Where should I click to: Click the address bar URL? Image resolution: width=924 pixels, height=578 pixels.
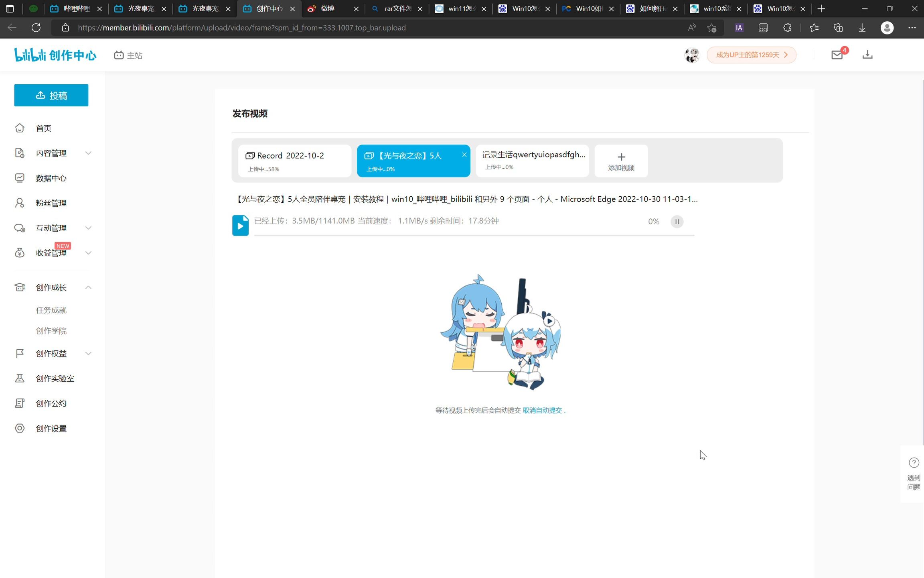(242, 28)
